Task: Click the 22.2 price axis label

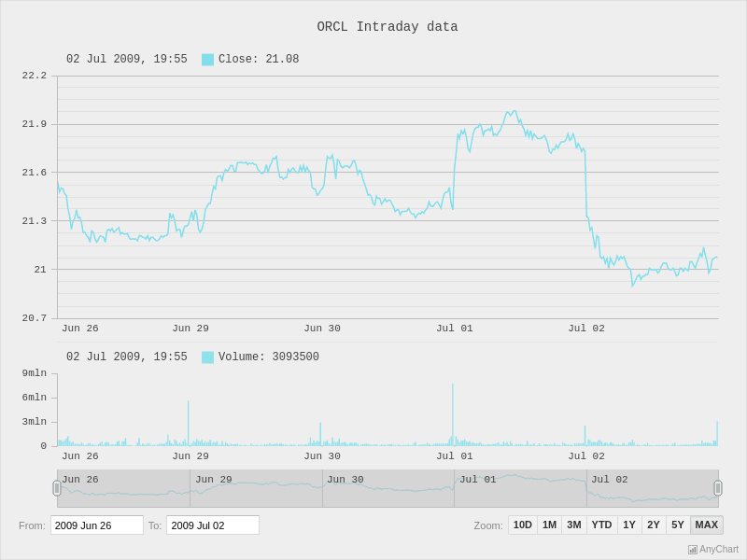Action: click(35, 76)
